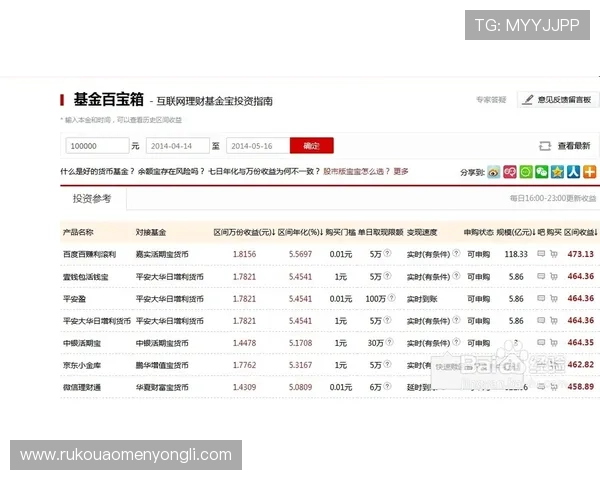Viewport: 600px width, 480px height.
Task: Select interval return value 473.13
Action: (580, 254)
